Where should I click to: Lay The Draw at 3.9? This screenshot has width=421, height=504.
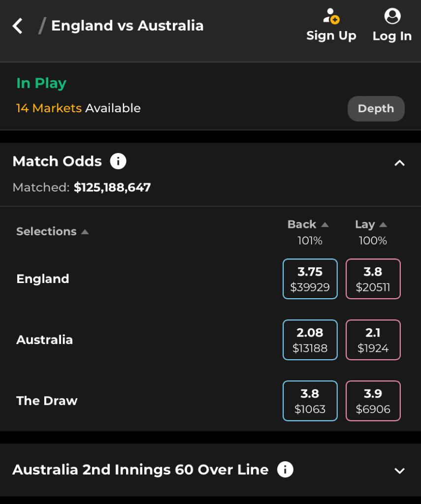(373, 401)
